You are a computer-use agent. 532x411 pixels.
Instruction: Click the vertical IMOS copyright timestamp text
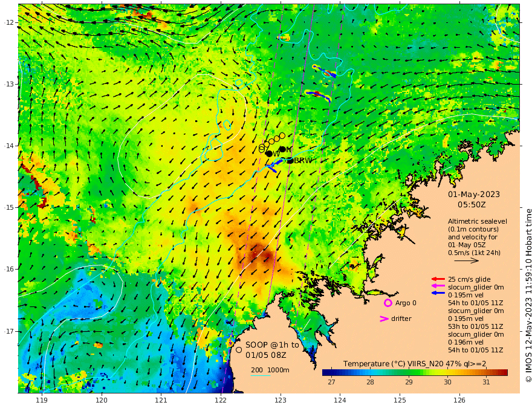click(528, 296)
